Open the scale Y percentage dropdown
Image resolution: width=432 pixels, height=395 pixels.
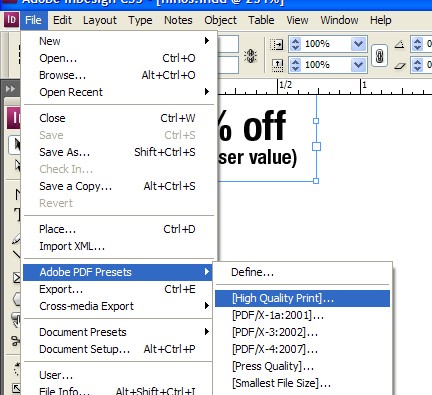coord(359,65)
